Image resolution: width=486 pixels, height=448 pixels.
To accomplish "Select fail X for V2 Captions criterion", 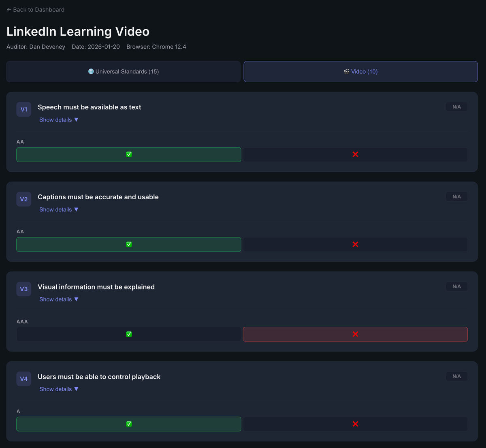I will (x=355, y=245).
